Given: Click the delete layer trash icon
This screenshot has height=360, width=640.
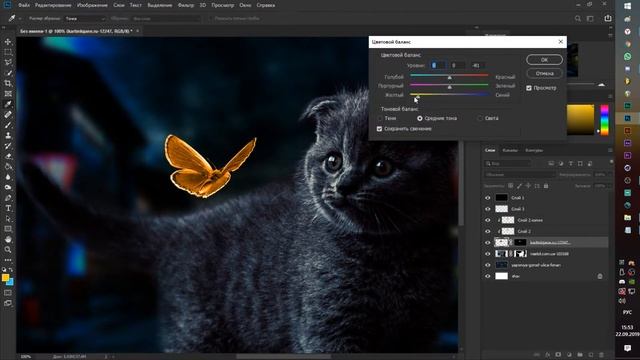Looking at the screenshot, I should tap(601, 355).
